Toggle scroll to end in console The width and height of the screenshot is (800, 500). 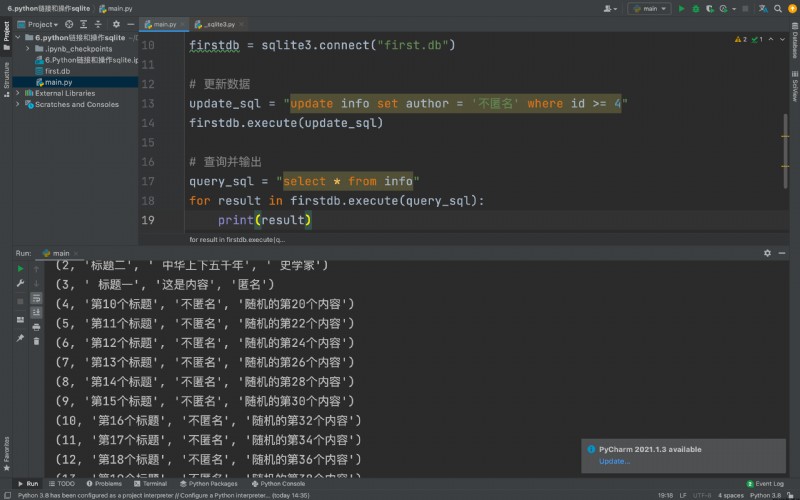(36, 312)
